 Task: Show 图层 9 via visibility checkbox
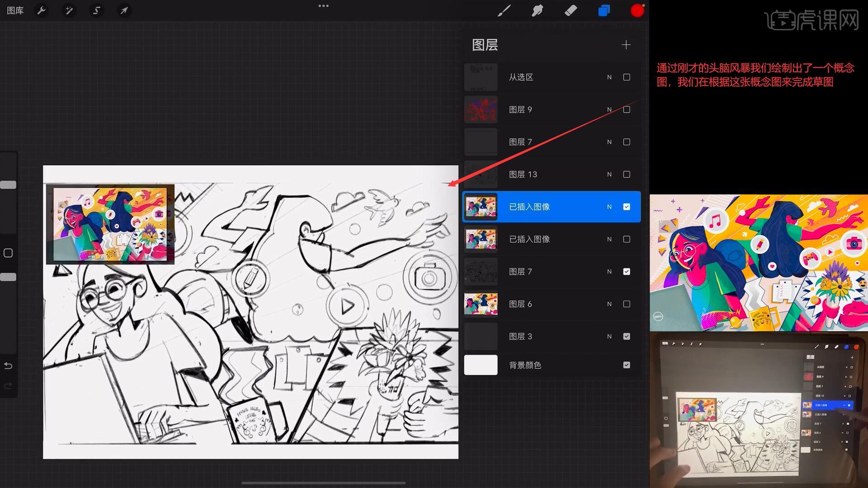click(x=626, y=110)
